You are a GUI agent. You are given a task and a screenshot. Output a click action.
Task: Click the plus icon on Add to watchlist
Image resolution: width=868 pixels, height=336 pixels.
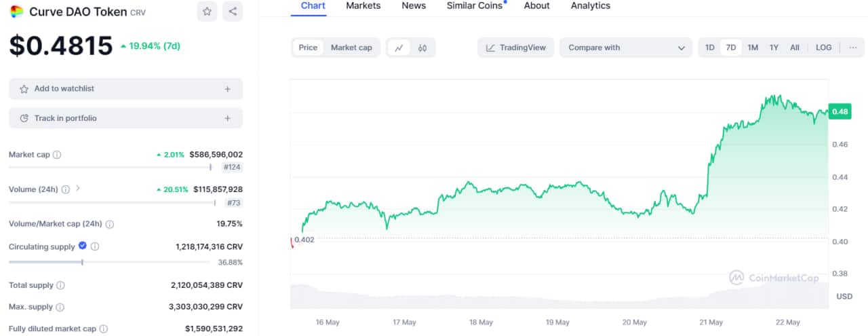pos(227,89)
